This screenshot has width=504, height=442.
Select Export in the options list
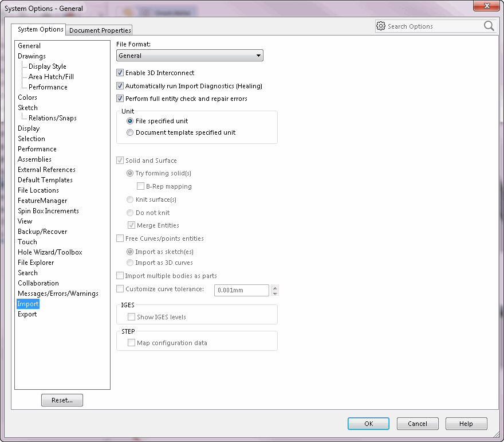point(27,314)
